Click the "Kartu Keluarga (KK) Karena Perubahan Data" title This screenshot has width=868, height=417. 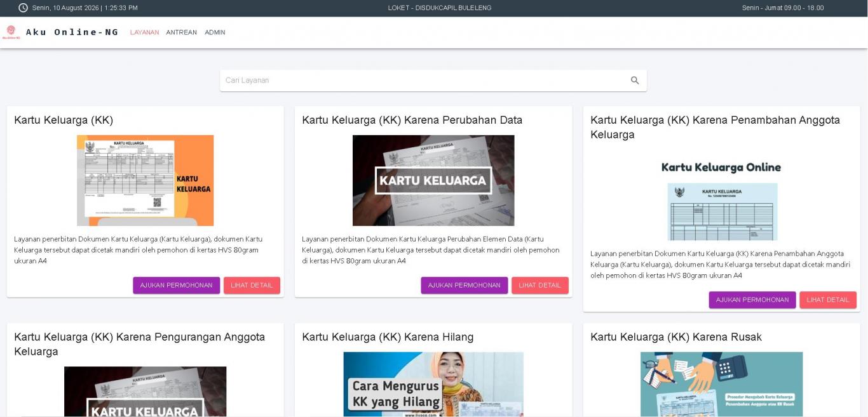click(412, 120)
